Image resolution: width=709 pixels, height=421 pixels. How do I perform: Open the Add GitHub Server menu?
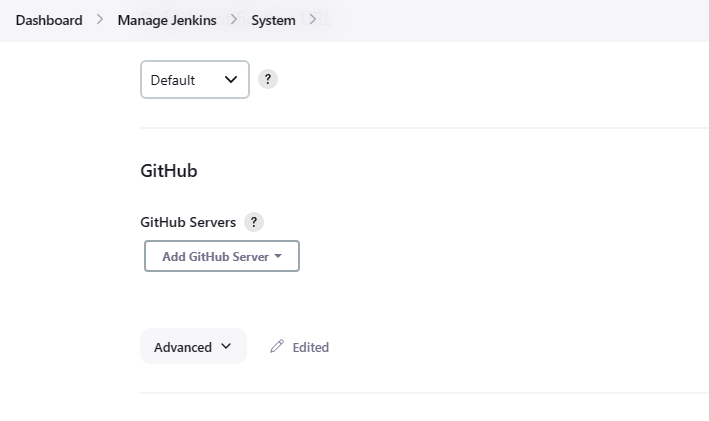pyautogui.click(x=222, y=256)
